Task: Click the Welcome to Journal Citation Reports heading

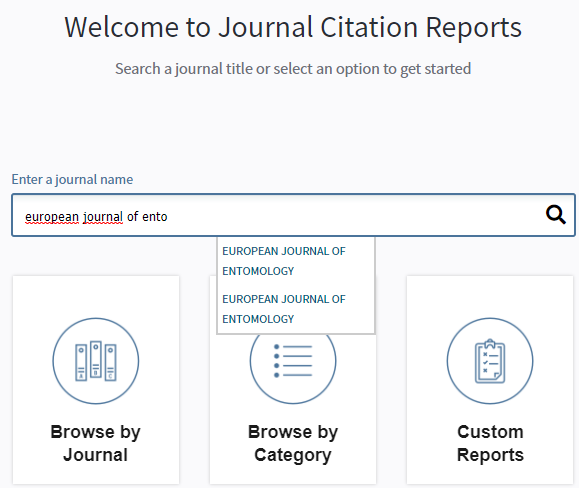Action: click(x=293, y=27)
